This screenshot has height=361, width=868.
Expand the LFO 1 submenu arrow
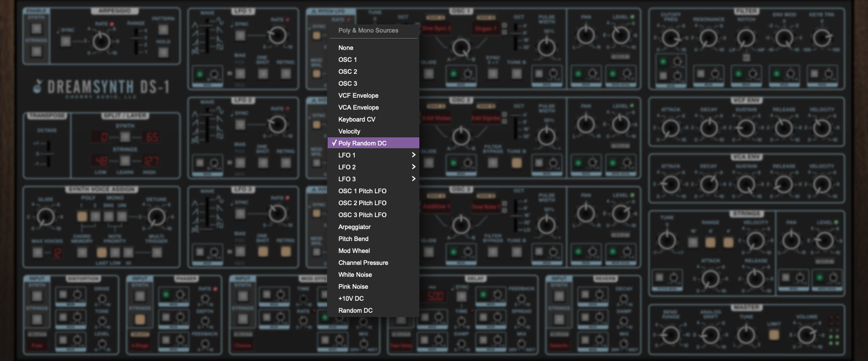(413, 155)
